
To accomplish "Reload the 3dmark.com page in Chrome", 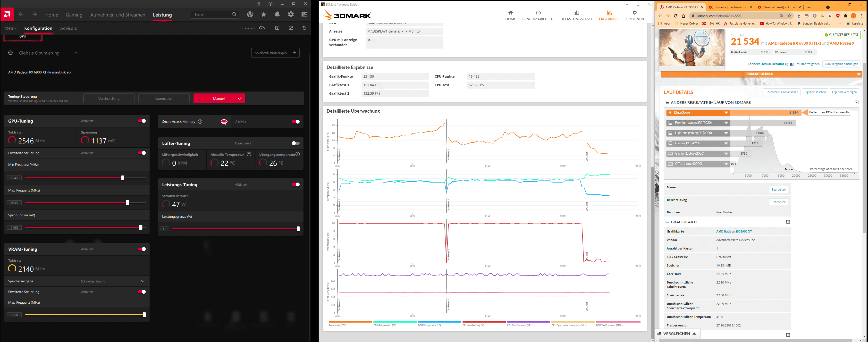I will [676, 16].
